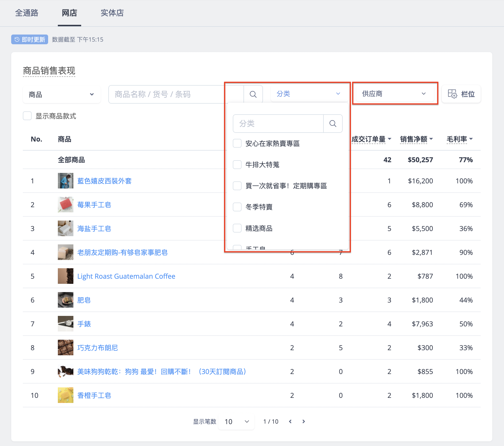
Task: Sort by 销售净额 arrow
Action: coord(431,139)
